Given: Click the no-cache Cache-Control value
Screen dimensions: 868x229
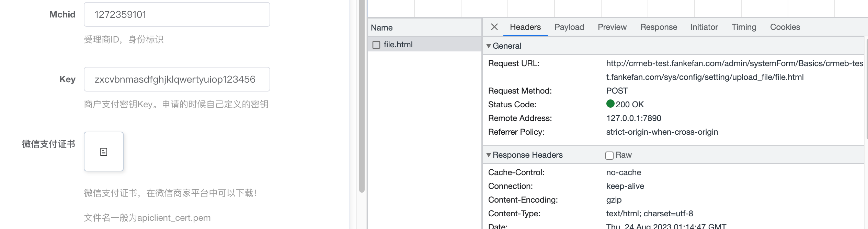Looking at the screenshot, I should [624, 172].
